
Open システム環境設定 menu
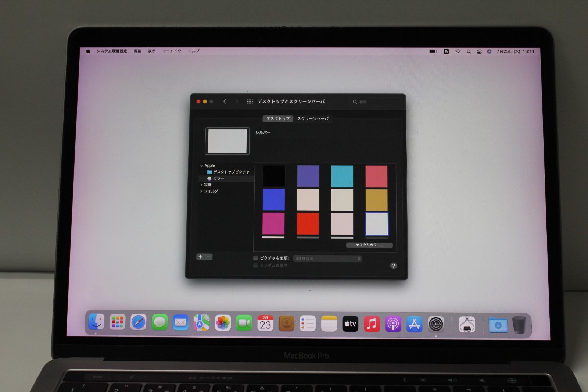(x=112, y=51)
